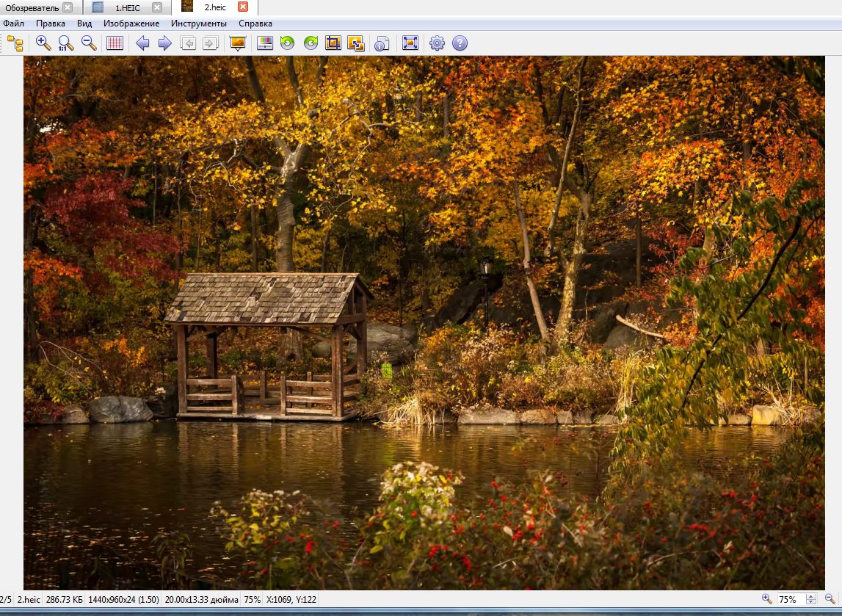The height and width of the screenshot is (616, 842).
Task: Switch to the 1.HEIC tab
Action: point(127,7)
